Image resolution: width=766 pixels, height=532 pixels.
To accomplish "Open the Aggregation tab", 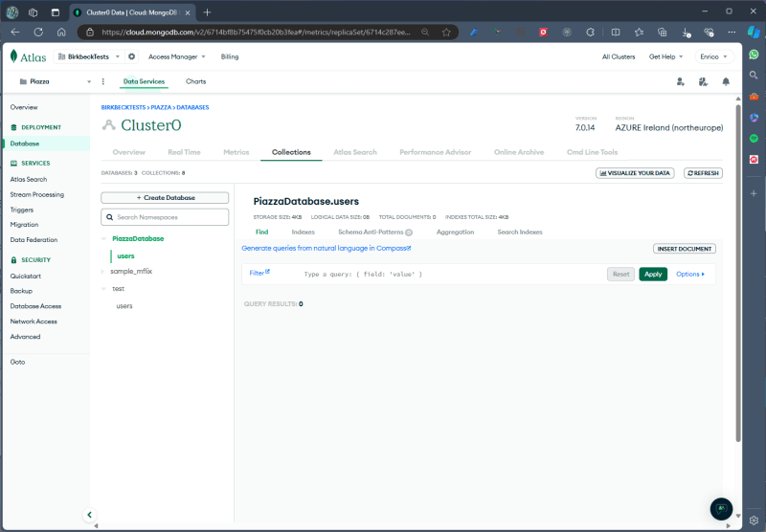I will (x=455, y=233).
